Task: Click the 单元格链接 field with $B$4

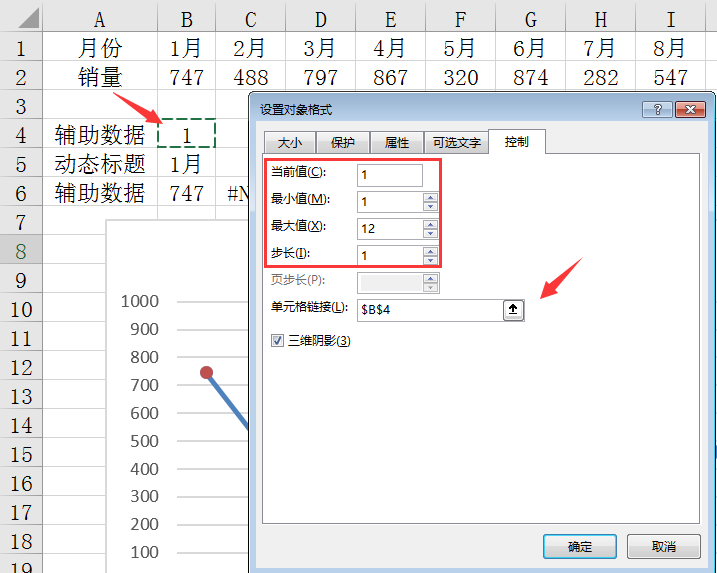Action: coord(430,310)
